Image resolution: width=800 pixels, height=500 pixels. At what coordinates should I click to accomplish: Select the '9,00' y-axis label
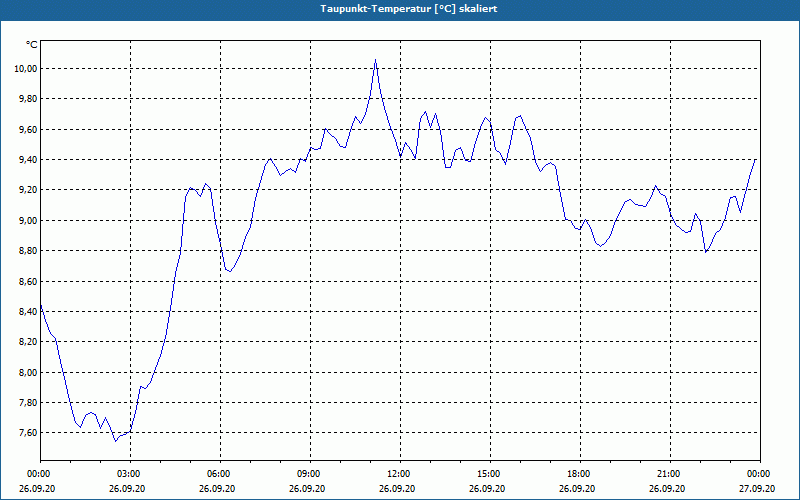28,220
